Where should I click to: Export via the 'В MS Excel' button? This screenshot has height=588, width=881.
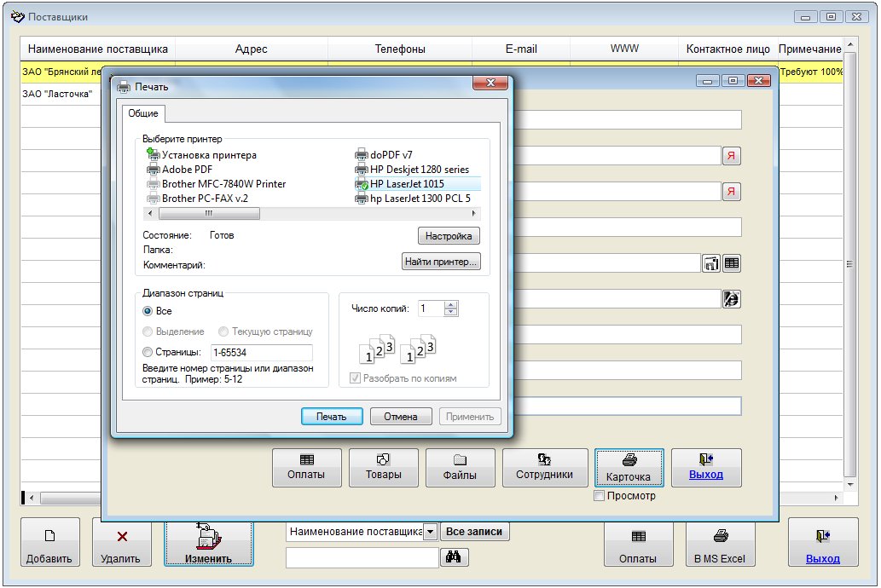click(x=720, y=543)
